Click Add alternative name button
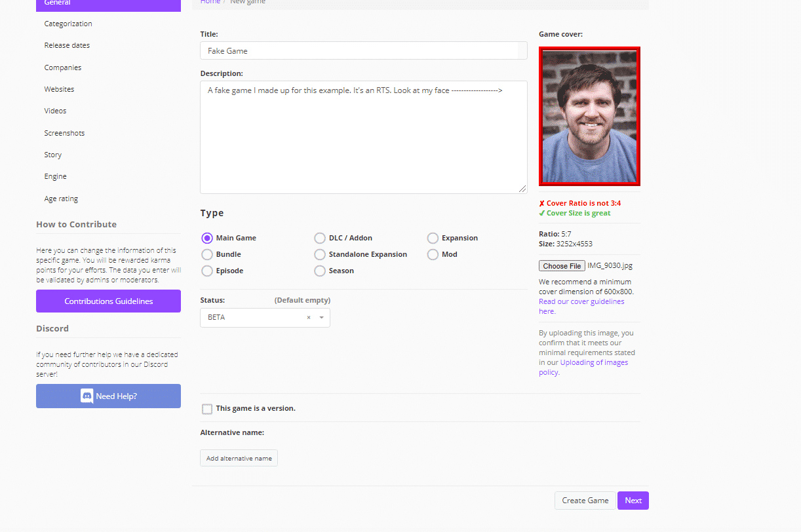 pyautogui.click(x=239, y=458)
